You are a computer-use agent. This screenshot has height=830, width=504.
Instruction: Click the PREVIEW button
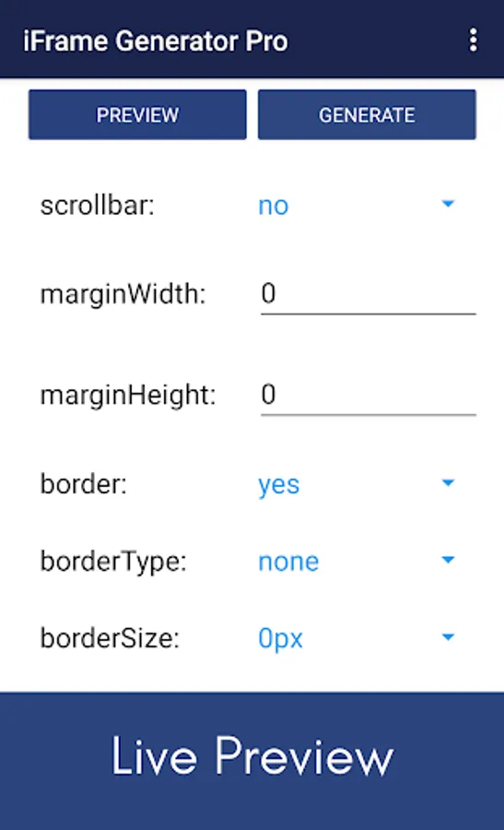(137, 114)
